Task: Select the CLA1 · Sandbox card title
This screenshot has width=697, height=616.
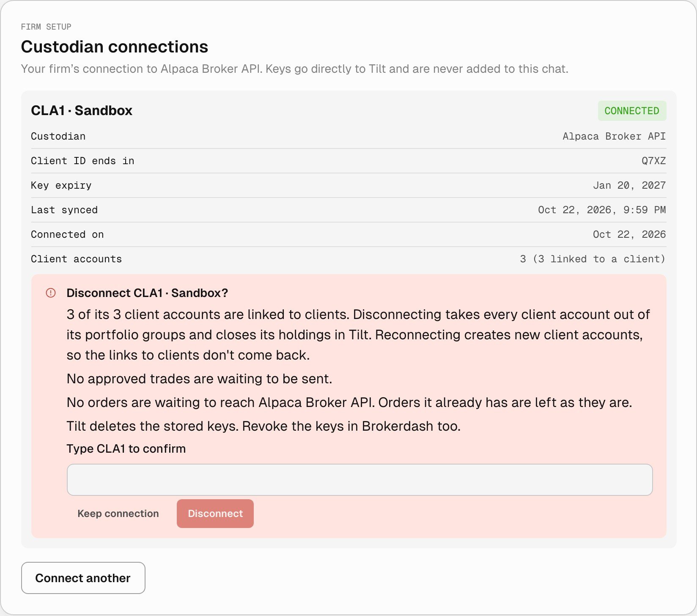Action: (82, 110)
